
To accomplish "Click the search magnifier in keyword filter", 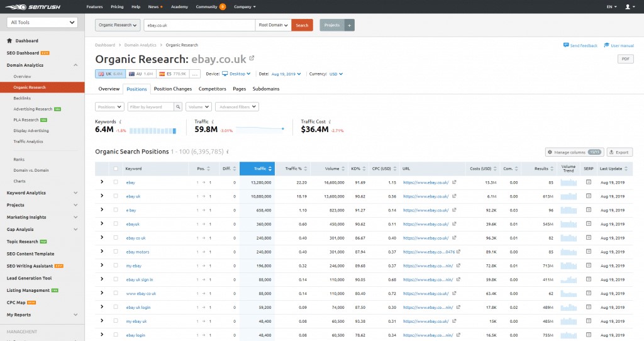I will [178, 107].
